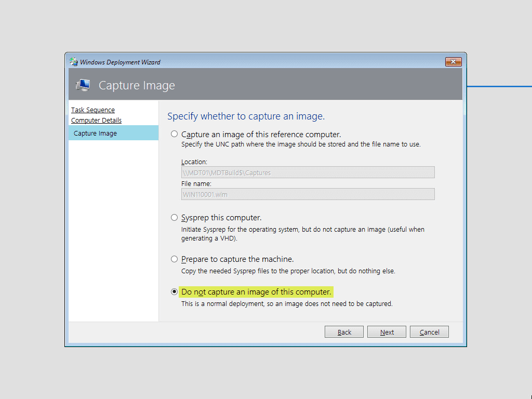
Task: Click the Windows Deployment Wizard title icon
Action: pos(74,62)
